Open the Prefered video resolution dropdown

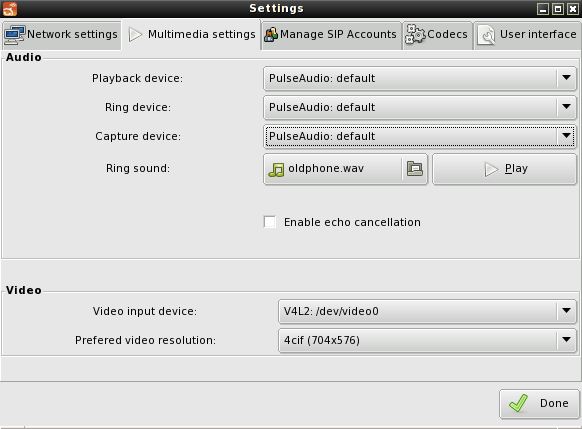(x=427, y=340)
